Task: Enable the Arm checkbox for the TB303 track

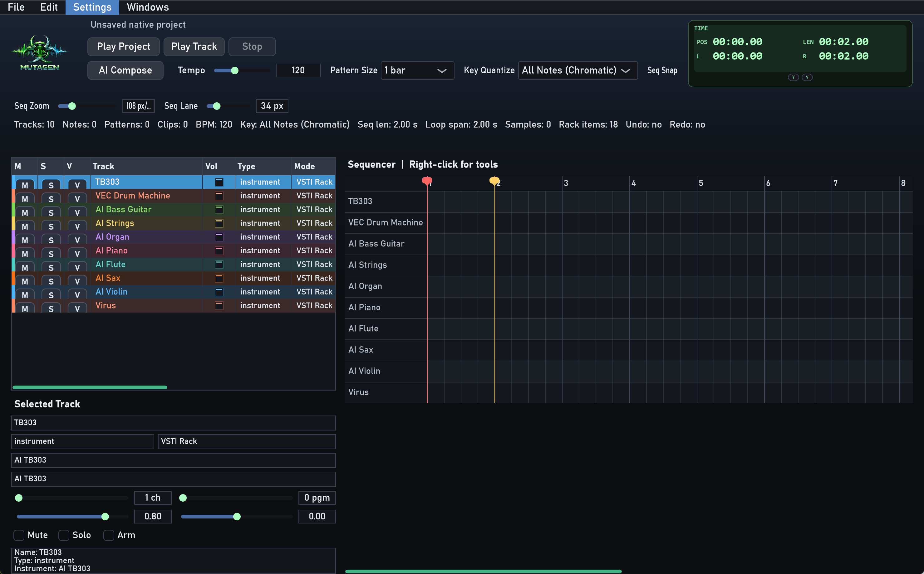Action: point(109,535)
